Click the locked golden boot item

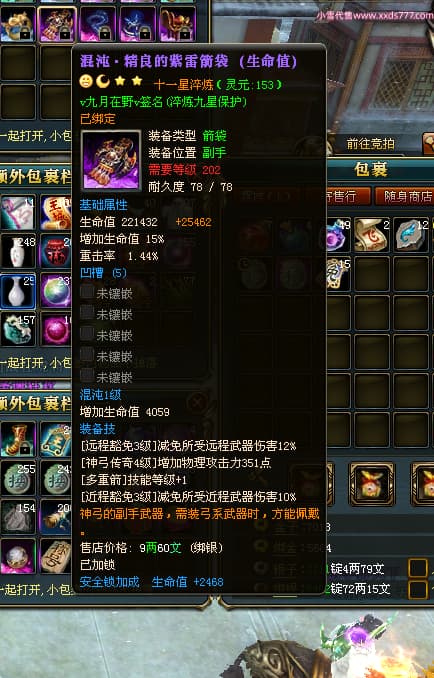point(18,439)
